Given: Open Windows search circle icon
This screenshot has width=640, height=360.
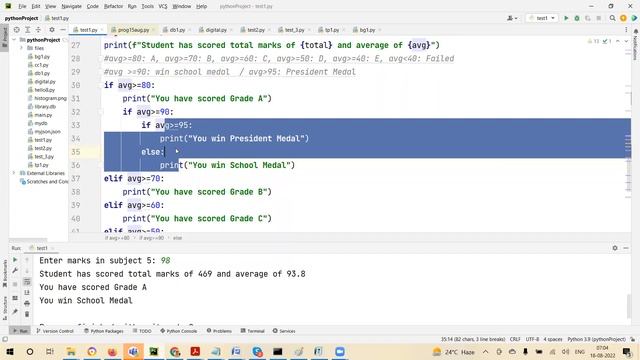Looking at the screenshot, I should [30, 351].
